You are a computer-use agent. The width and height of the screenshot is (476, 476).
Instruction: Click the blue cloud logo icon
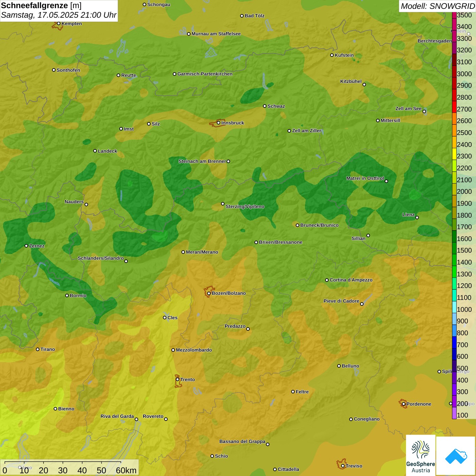tap(456, 456)
